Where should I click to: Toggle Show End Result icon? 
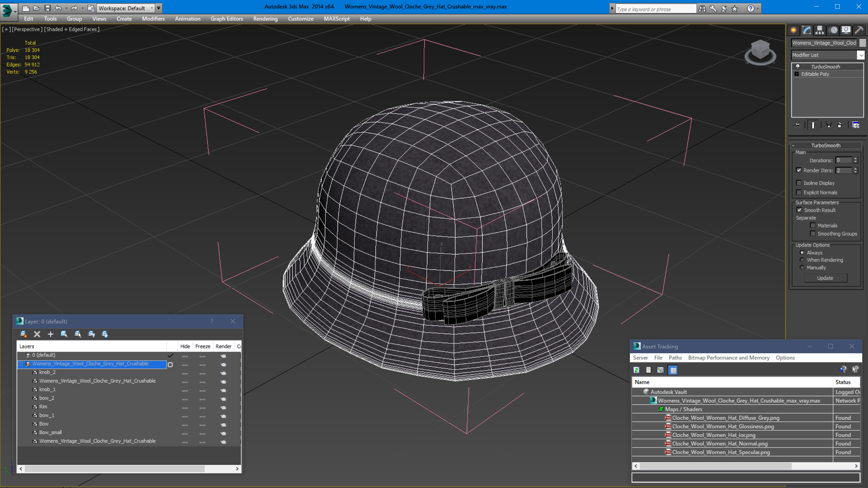point(813,125)
